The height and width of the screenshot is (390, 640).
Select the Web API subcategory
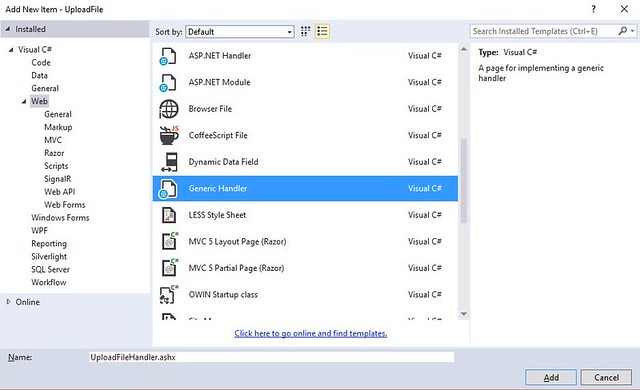[60, 192]
